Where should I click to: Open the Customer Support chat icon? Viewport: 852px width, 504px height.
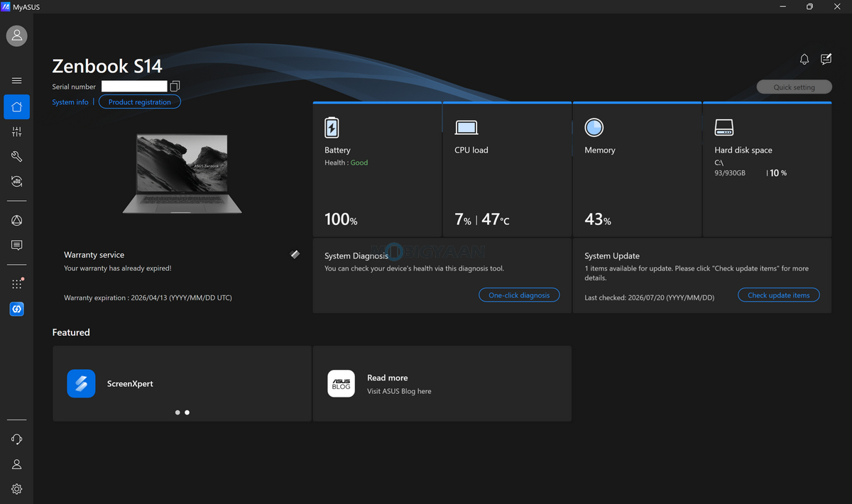[17, 246]
